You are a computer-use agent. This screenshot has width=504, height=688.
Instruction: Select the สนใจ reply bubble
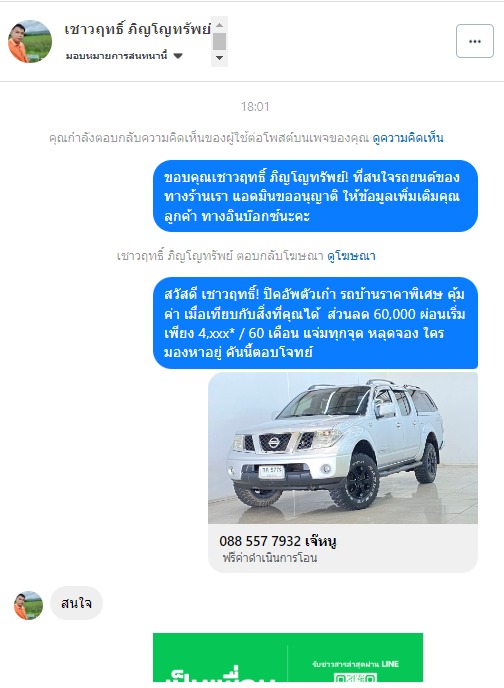point(76,603)
